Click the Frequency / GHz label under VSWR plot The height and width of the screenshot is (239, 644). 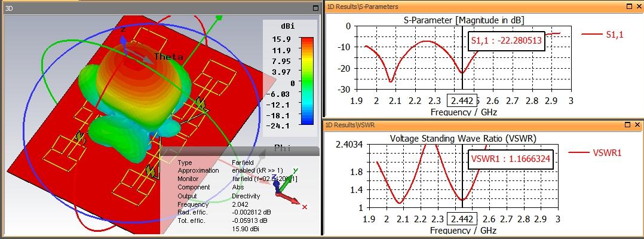tap(463, 229)
